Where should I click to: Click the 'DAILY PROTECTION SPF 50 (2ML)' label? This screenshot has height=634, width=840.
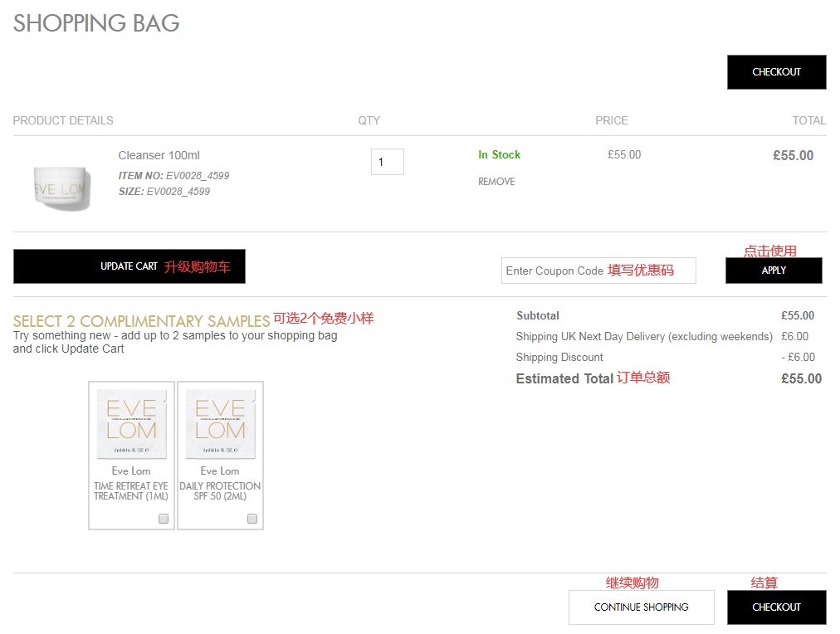point(220,491)
